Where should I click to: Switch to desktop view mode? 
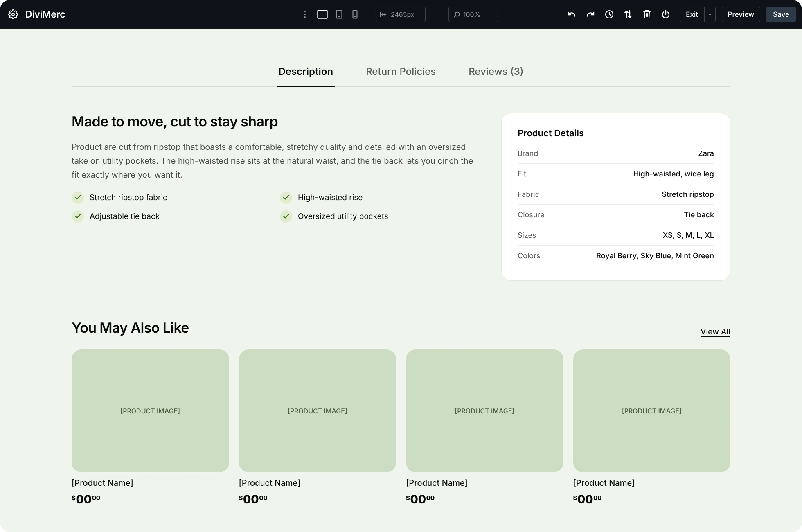pos(322,14)
